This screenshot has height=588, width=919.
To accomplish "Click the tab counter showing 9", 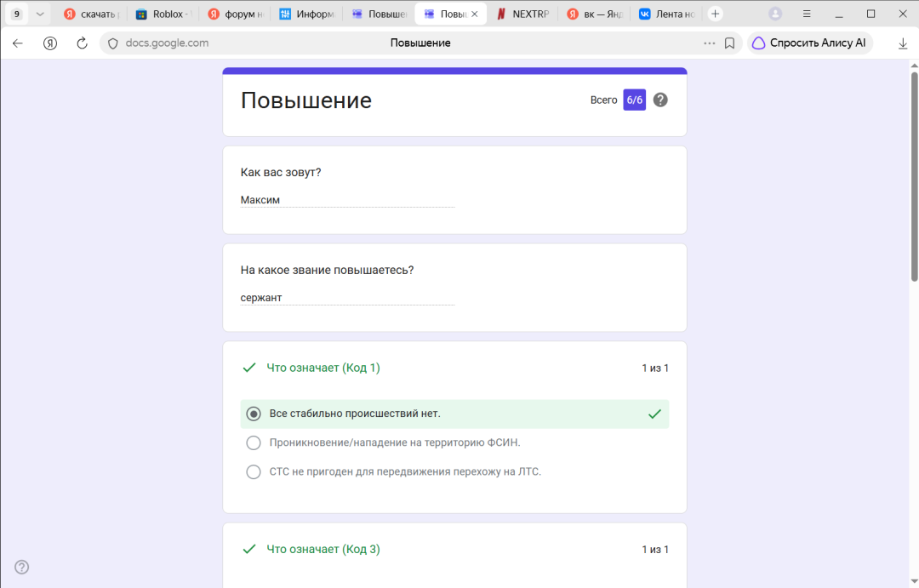I will [x=16, y=14].
